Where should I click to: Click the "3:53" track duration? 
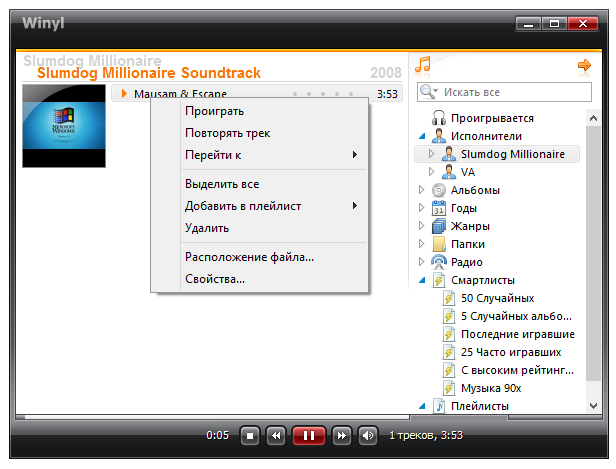coord(387,94)
